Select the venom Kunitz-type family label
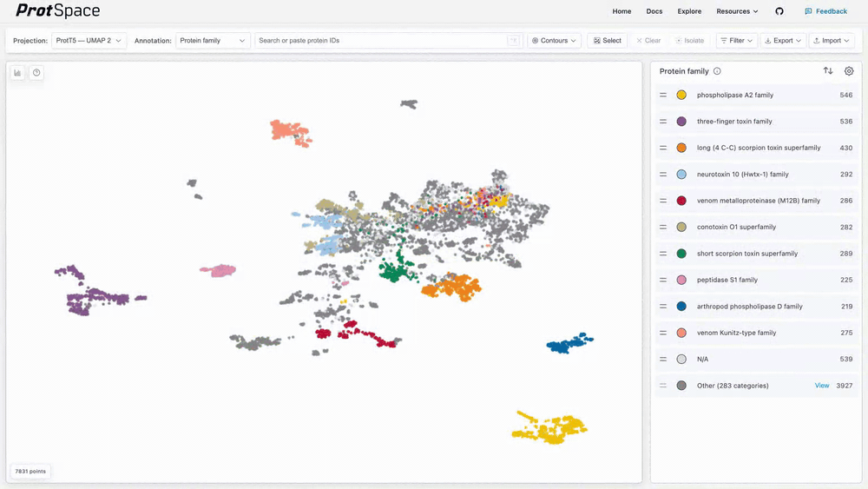Screen dimensions: 868x489 (x=736, y=333)
